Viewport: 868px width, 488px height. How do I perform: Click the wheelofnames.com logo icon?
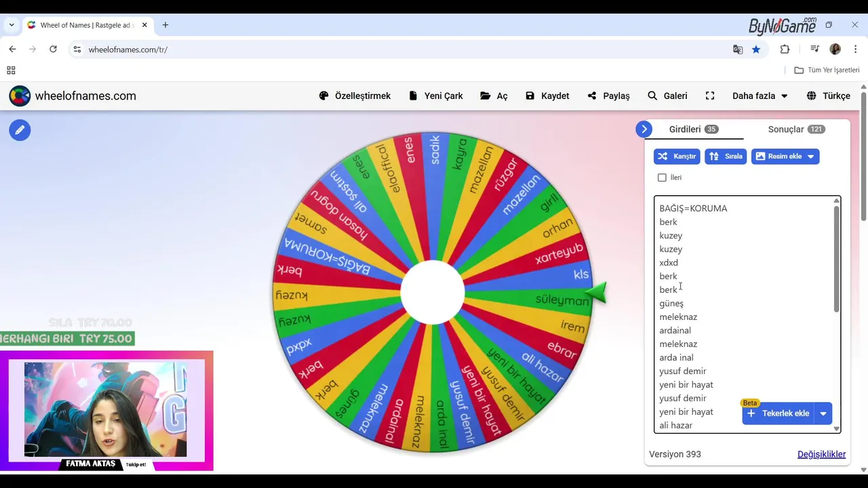click(20, 96)
